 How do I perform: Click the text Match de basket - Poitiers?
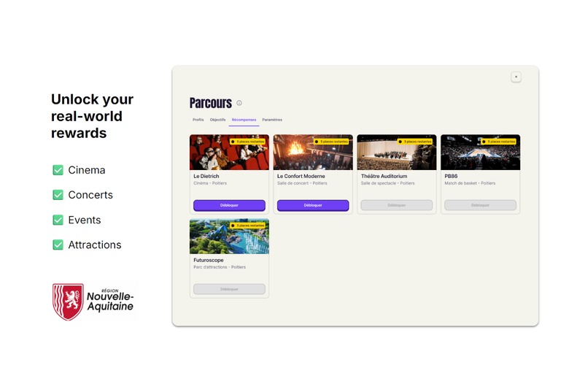click(x=470, y=183)
